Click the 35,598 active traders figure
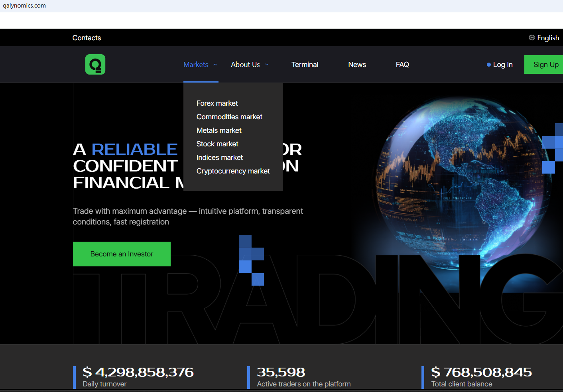Viewport: 563px width, 392px height. click(x=281, y=372)
